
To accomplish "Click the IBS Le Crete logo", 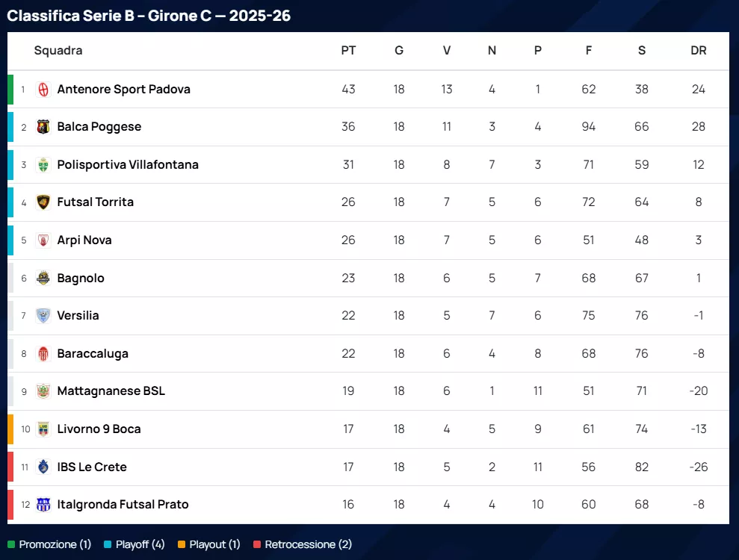I will click(43, 467).
